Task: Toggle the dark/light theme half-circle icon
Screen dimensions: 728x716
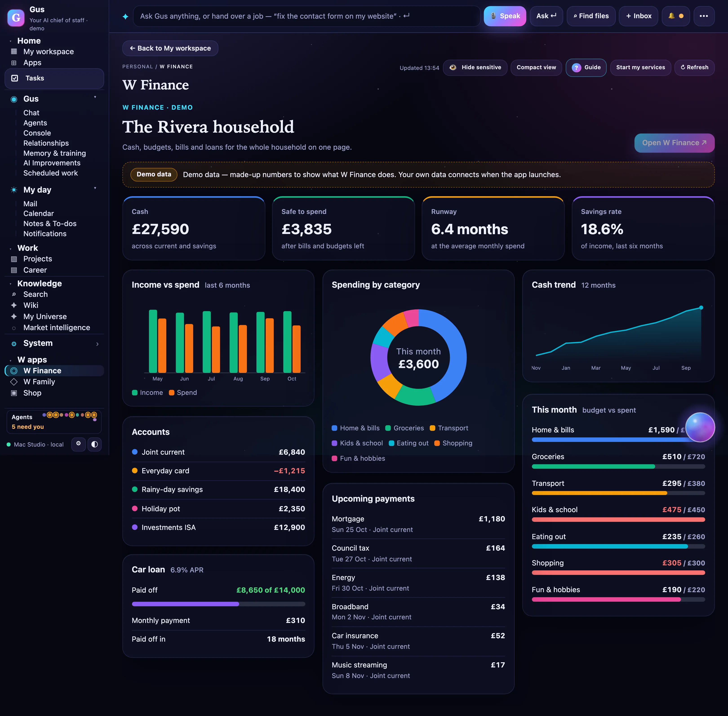Action: tap(95, 444)
